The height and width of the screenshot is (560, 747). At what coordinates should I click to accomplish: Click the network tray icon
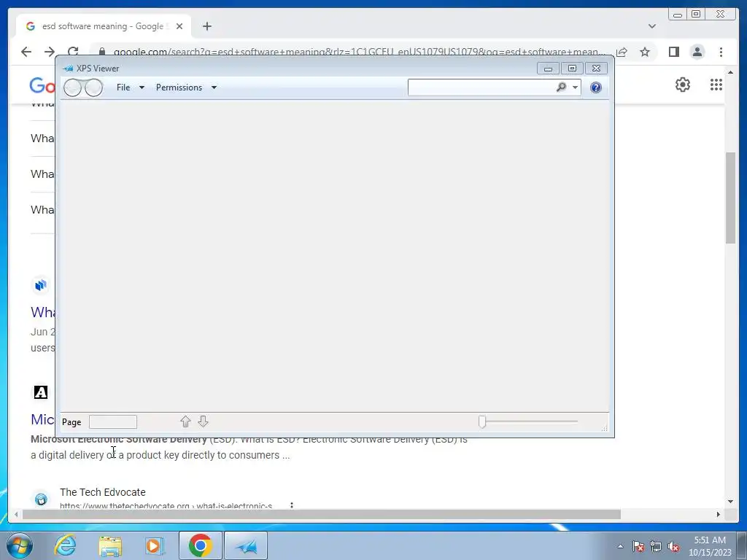(656, 546)
